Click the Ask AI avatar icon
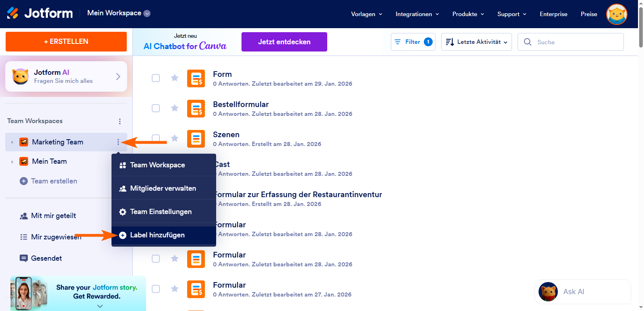 click(548, 292)
